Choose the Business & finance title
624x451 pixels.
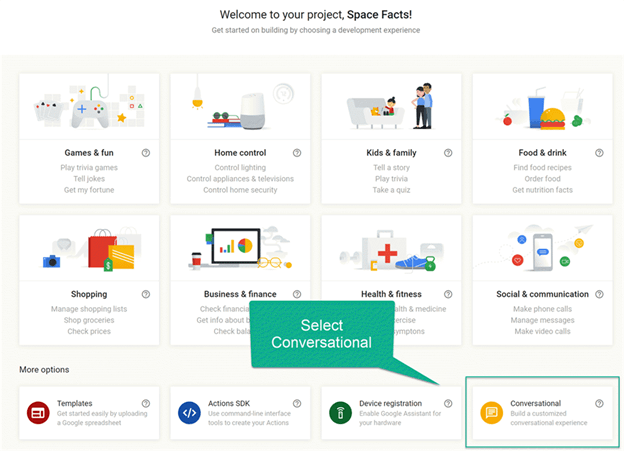tap(240, 294)
